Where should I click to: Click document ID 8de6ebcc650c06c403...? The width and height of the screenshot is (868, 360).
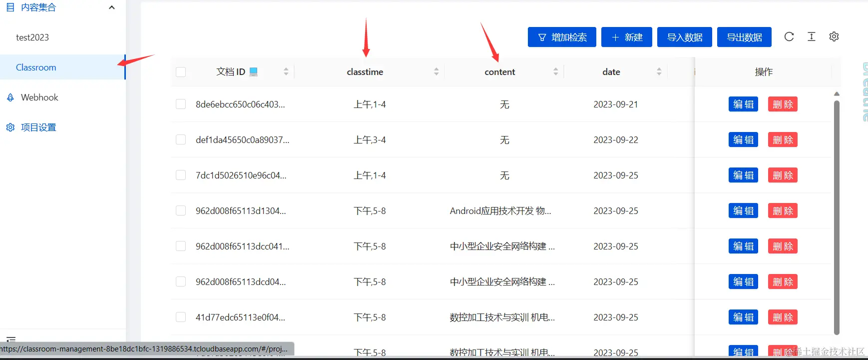[x=240, y=104]
